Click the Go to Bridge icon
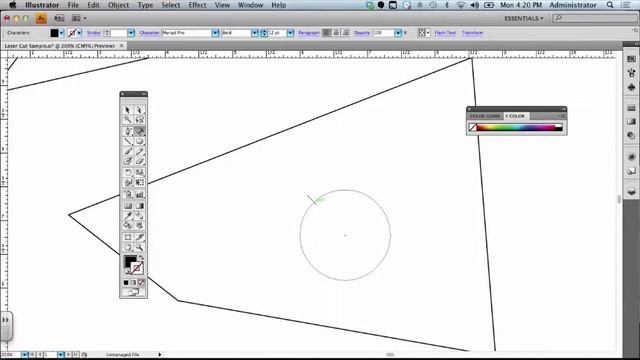 pyautogui.click(x=60, y=18)
